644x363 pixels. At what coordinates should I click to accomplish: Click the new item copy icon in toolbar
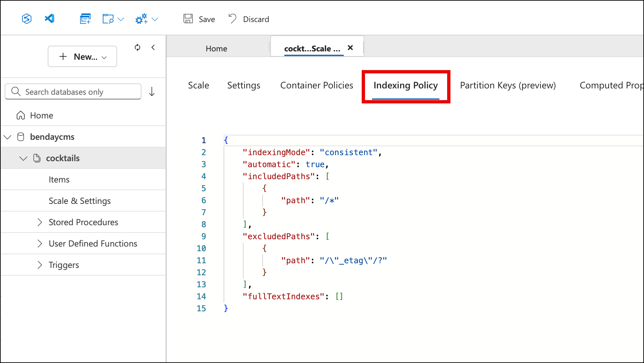click(x=85, y=19)
